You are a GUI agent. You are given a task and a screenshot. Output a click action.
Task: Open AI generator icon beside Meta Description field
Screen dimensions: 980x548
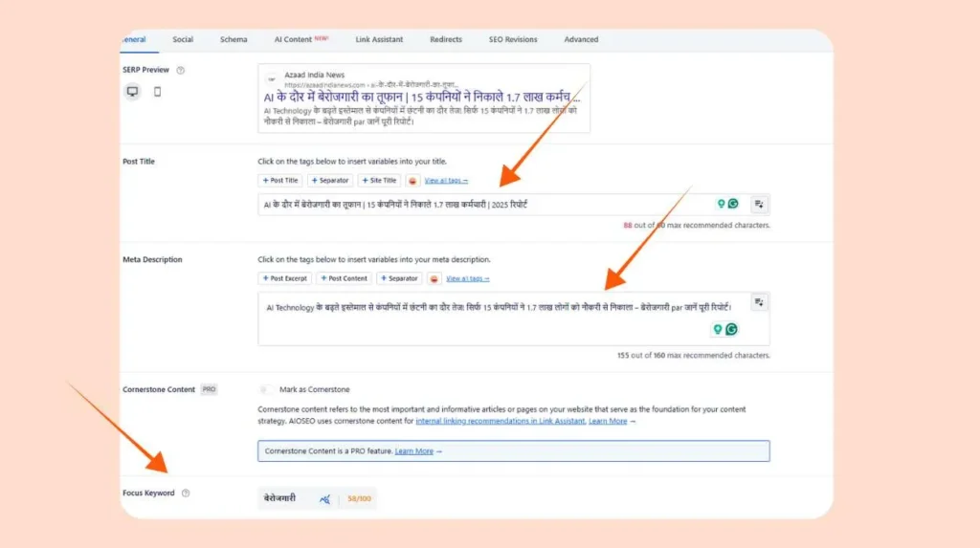click(759, 303)
